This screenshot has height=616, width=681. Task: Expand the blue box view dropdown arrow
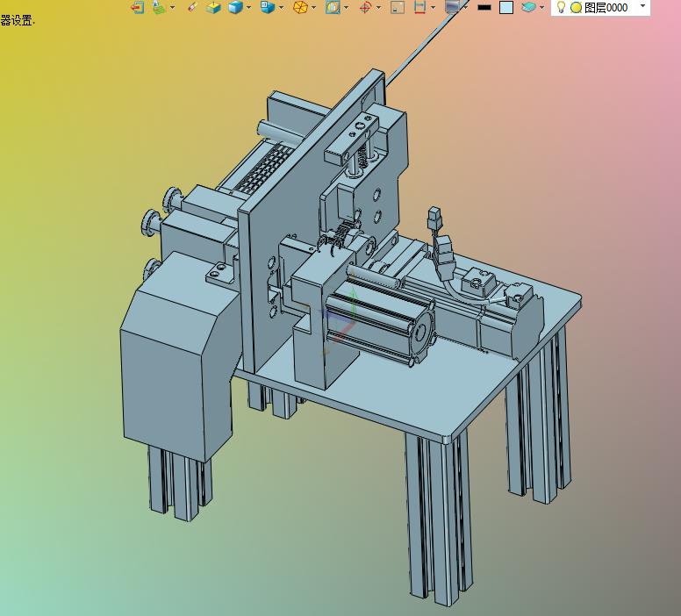click(281, 7)
